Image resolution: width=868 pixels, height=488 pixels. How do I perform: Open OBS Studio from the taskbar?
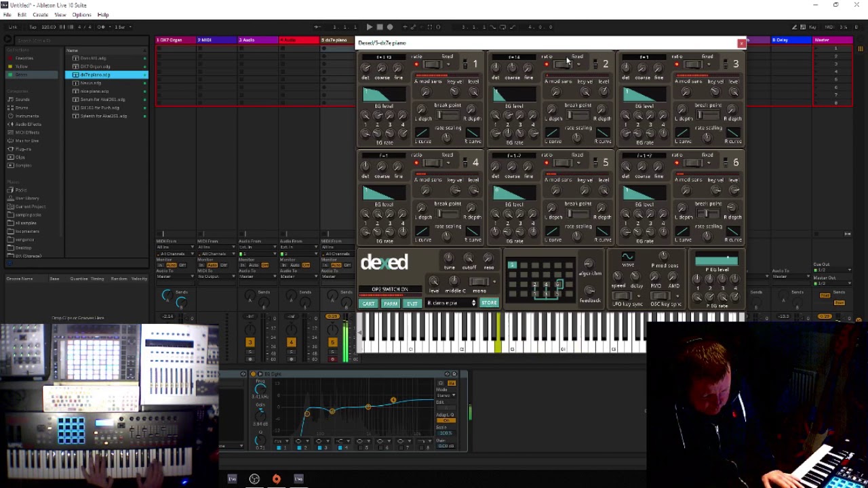tap(254, 479)
